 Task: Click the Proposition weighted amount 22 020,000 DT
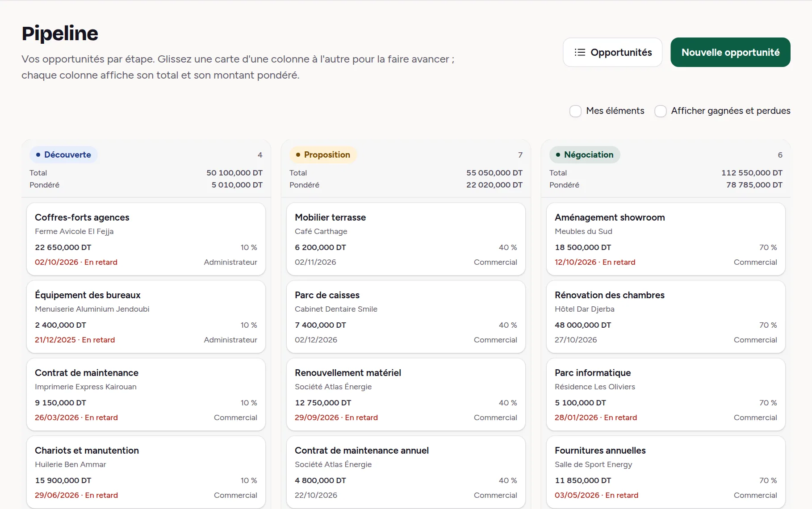494,185
